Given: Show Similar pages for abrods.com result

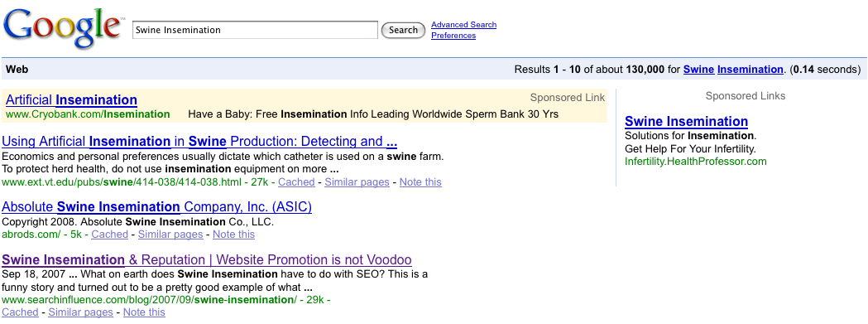Looking at the screenshot, I should tap(170, 235).
